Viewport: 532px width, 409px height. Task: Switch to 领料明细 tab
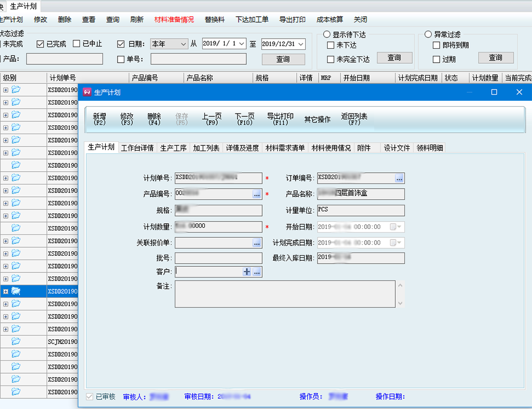pyautogui.click(x=430, y=148)
